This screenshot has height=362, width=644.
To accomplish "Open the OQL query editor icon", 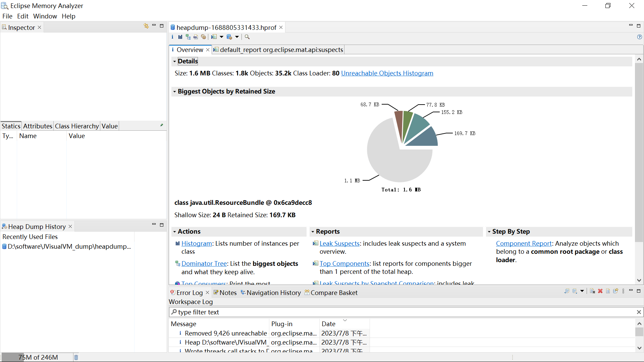I will pyautogui.click(x=196, y=37).
